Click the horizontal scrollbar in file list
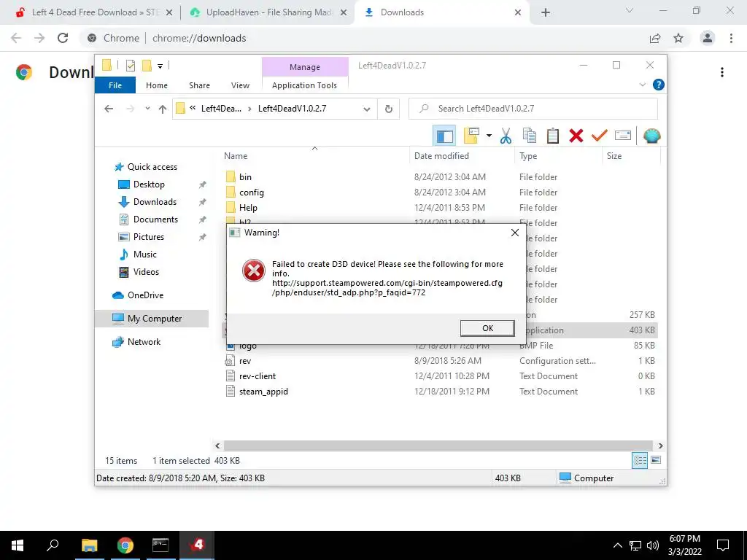The image size is (747, 560). (x=438, y=446)
